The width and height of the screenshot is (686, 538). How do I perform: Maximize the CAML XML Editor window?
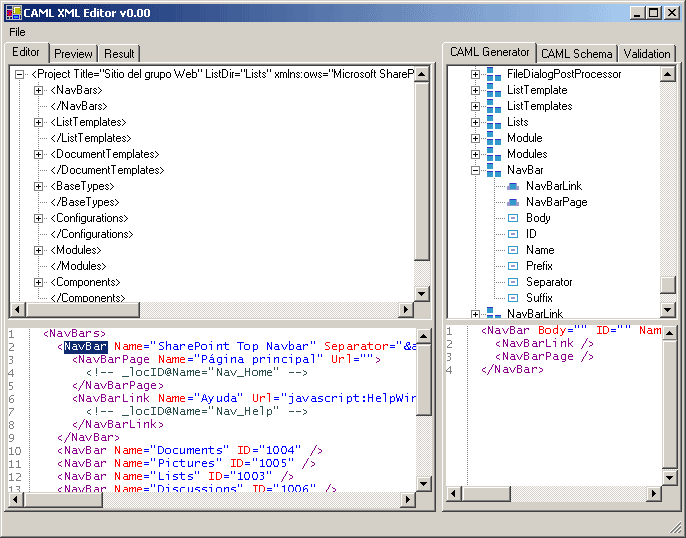tap(654, 13)
